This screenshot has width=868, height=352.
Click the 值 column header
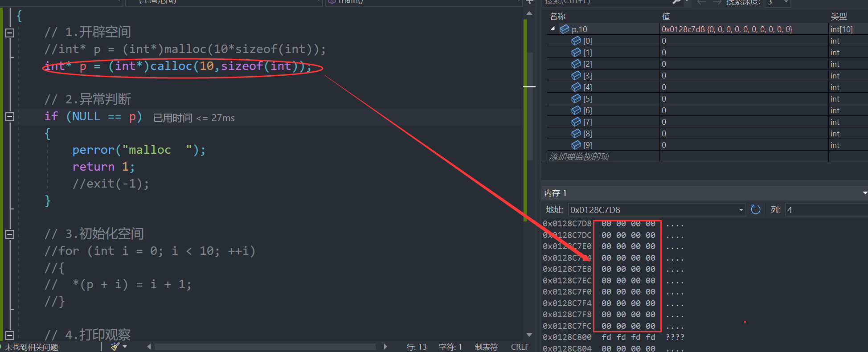click(666, 16)
